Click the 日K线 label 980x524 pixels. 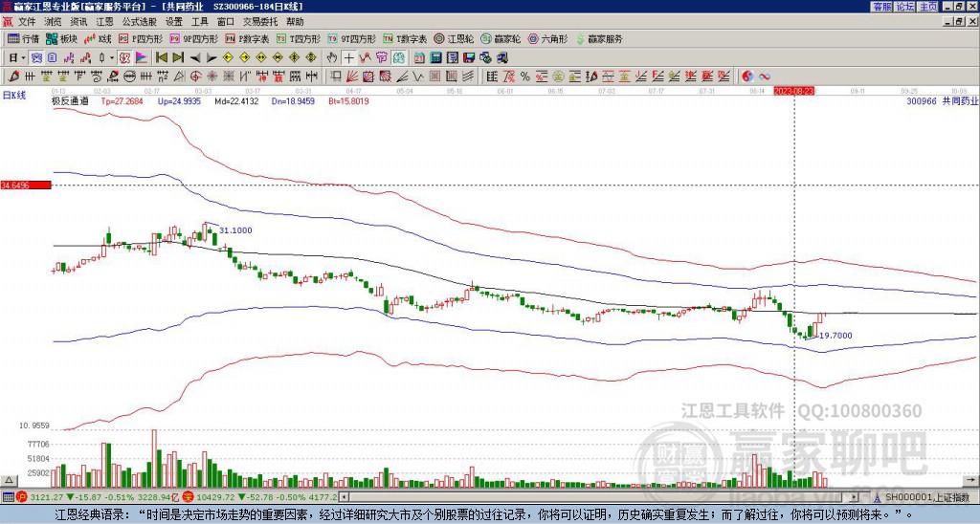tap(13, 95)
